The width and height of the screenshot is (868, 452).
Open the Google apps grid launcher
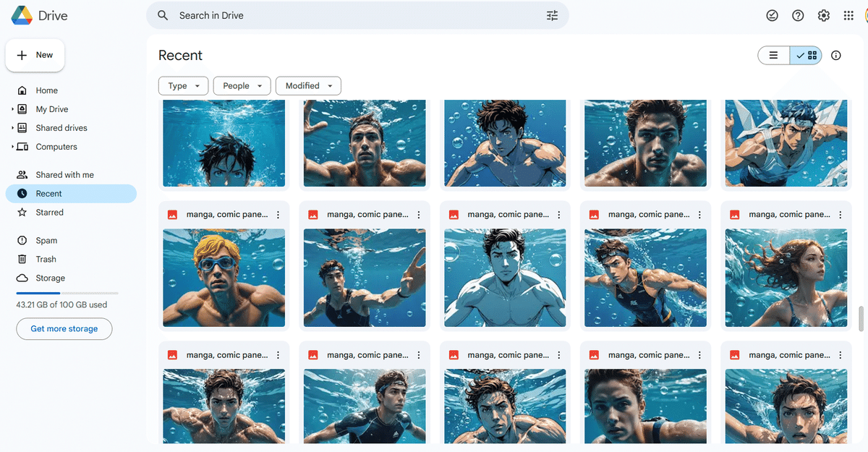point(848,15)
